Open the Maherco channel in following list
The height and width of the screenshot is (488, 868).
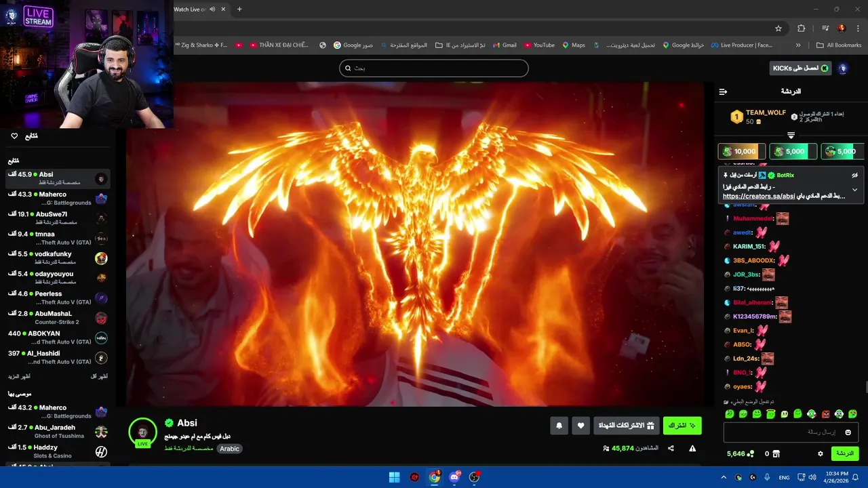click(x=58, y=198)
